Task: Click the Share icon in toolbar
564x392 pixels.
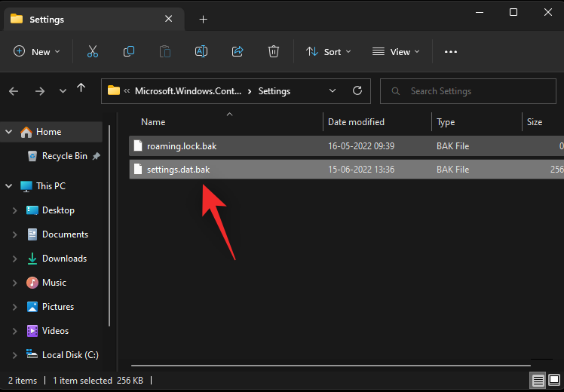Action: (x=238, y=51)
